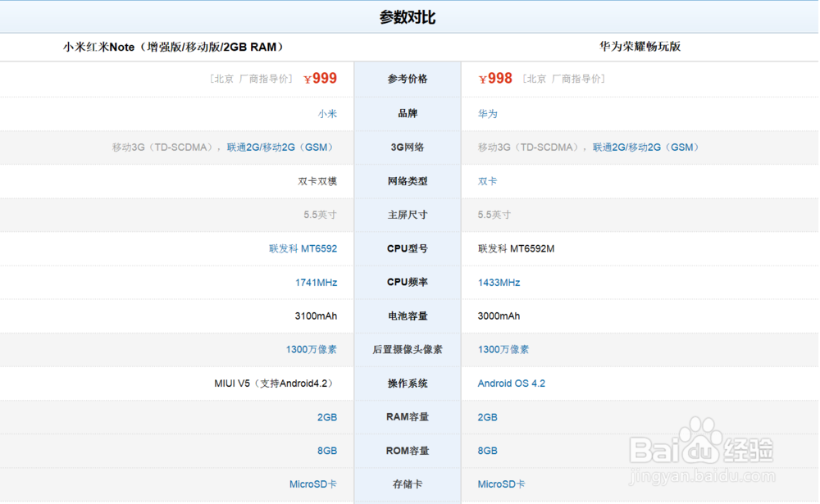
Task: Click the 1433MHz CPU frequency link
Action: click(x=499, y=283)
